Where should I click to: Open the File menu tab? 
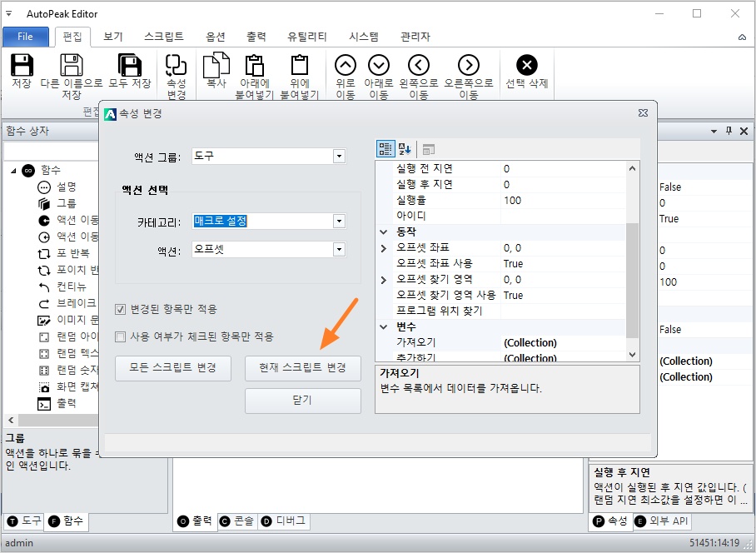tap(26, 37)
